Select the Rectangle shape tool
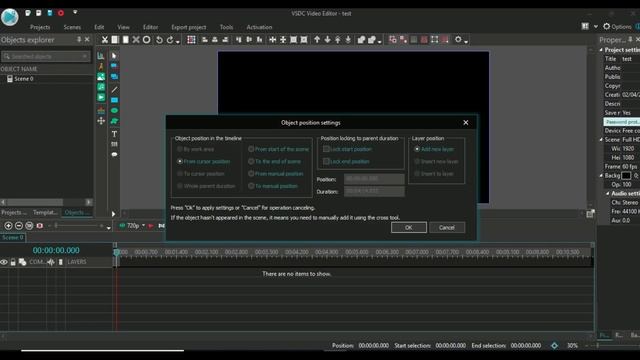640x360 pixels. point(114,100)
